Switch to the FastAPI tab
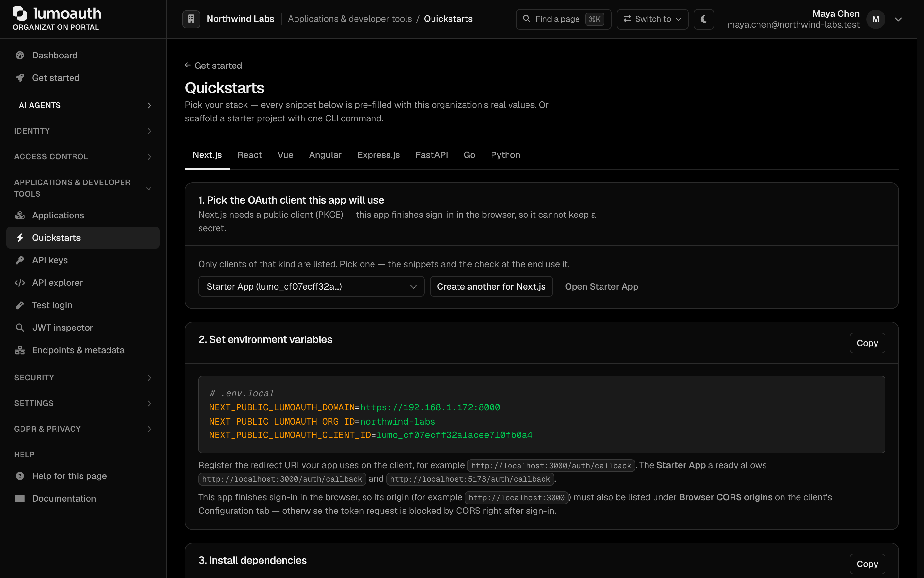Viewport: 924px width, 578px height. click(432, 155)
